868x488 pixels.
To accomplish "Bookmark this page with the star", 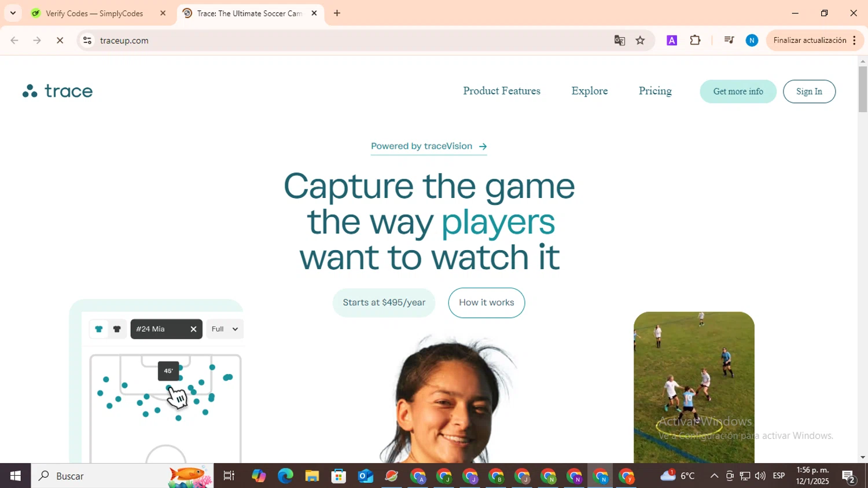I will pos(640,41).
